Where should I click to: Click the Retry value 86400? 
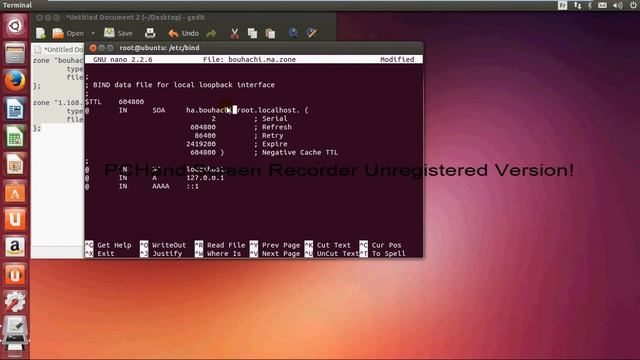[205, 136]
